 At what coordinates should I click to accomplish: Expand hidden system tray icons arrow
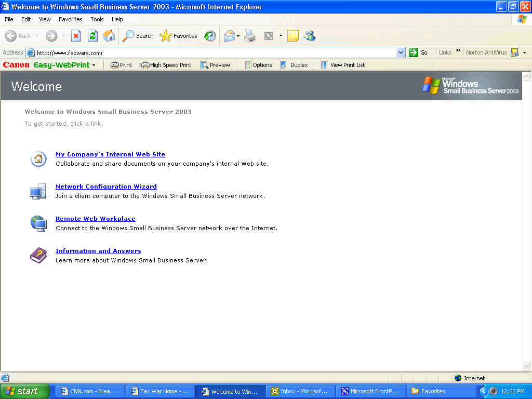(x=483, y=391)
